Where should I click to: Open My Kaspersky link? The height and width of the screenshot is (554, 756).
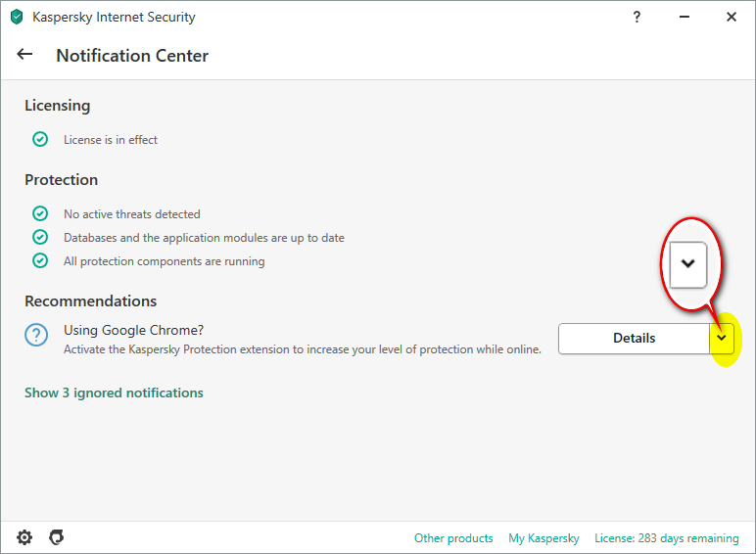(x=543, y=538)
